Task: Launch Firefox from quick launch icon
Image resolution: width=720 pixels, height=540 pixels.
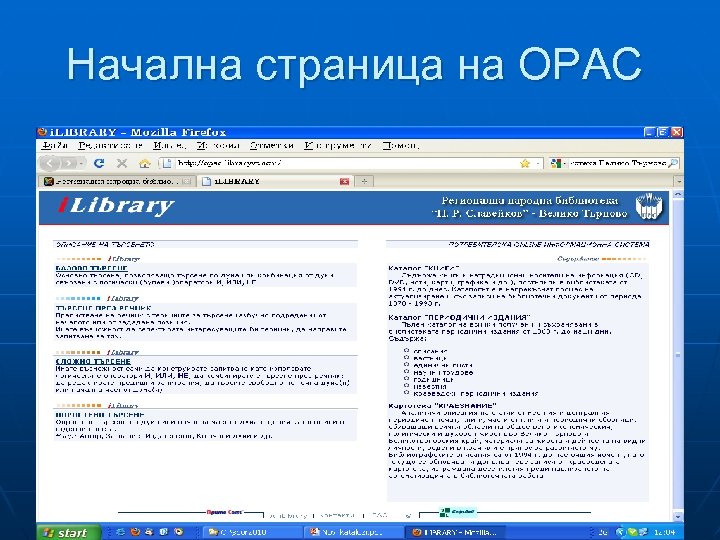Action: [135, 532]
